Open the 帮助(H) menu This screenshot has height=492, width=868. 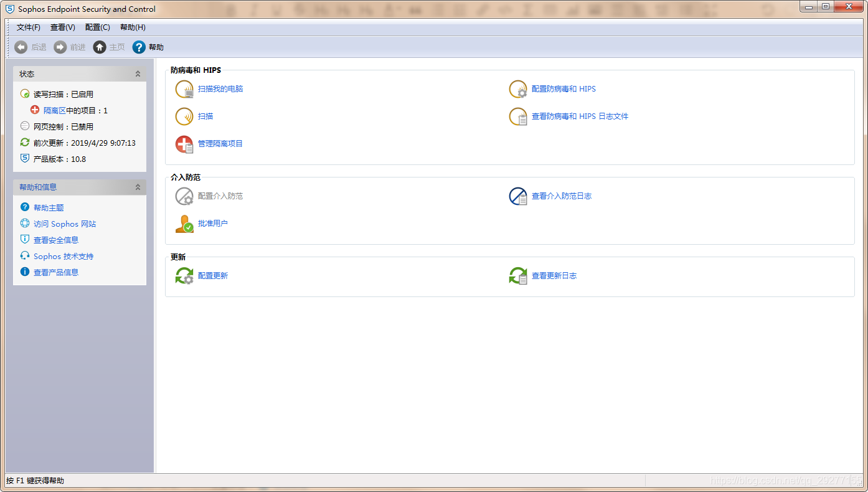point(133,27)
